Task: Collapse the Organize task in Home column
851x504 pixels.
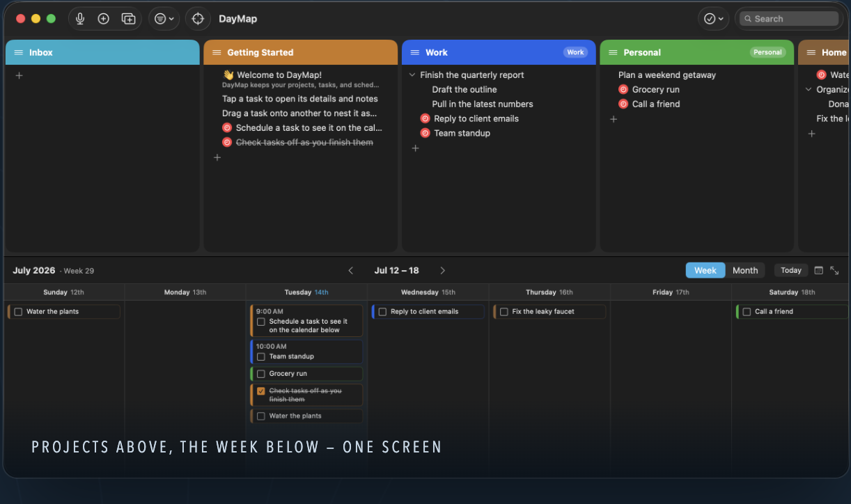Action: pos(809,89)
